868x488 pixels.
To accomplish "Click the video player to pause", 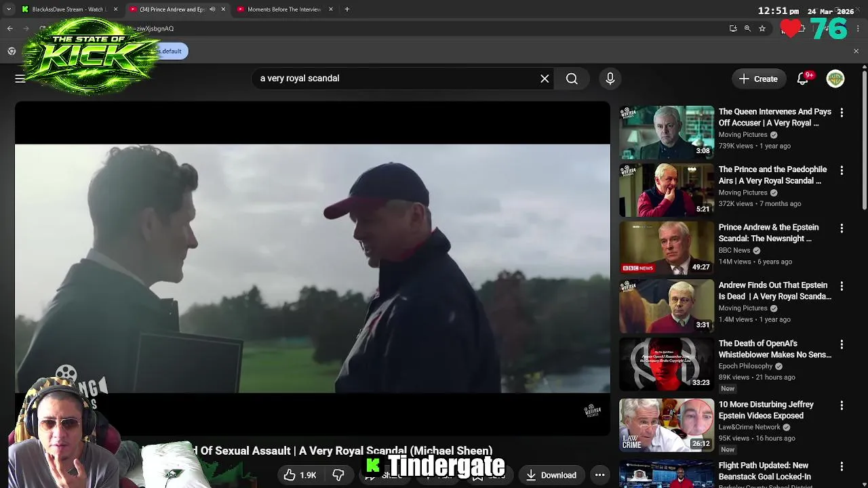I will coord(313,268).
